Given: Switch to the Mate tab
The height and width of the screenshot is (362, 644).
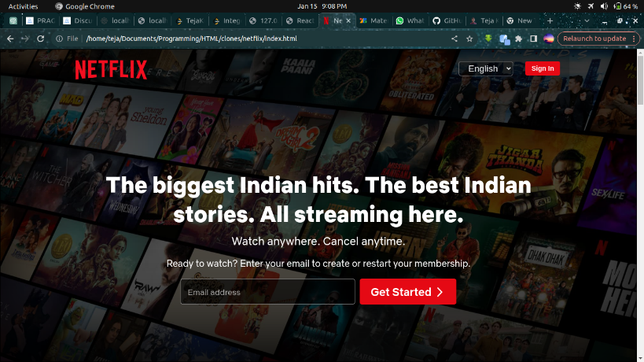Looking at the screenshot, I should click(374, 20).
